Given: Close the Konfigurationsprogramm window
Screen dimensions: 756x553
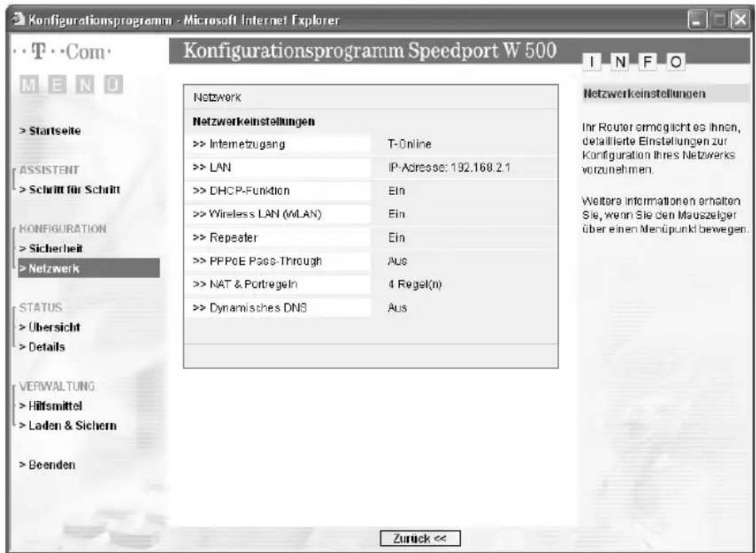Looking at the screenshot, I should [x=739, y=21].
